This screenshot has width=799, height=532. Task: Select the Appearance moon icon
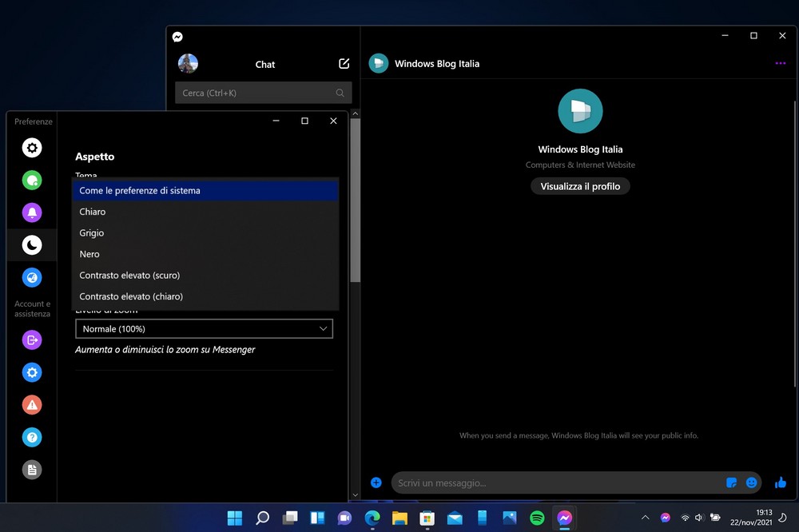(x=31, y=245)
